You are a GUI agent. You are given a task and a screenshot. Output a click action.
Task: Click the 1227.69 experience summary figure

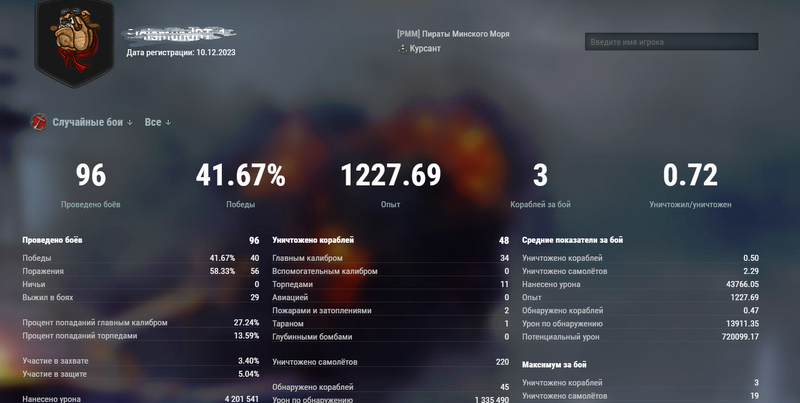coord(390,176)
